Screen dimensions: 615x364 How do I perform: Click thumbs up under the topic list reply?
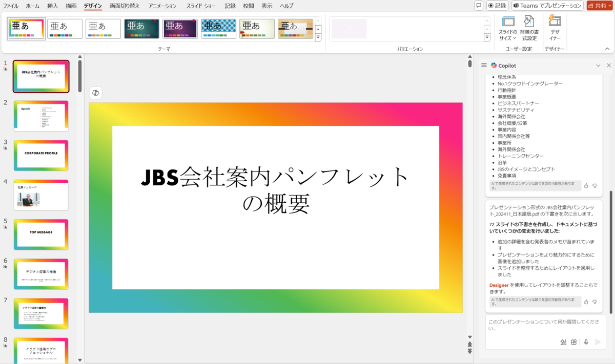(586, 186)
